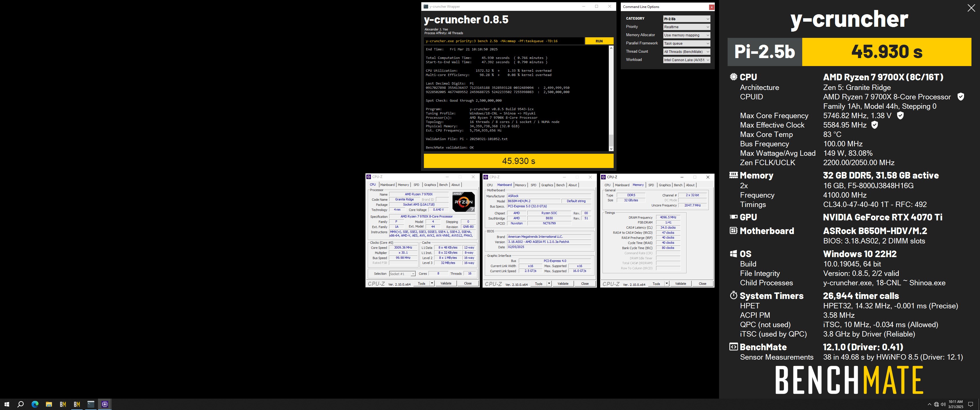Open taskbar Search
The height and width of the screenshot is (410, 980).
click(21, 404)
